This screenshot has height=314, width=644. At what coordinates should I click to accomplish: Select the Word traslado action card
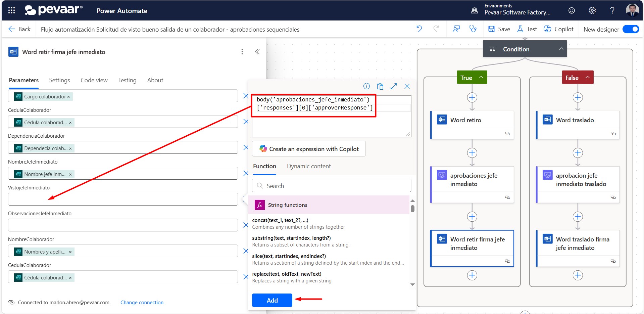click(578, 125)
